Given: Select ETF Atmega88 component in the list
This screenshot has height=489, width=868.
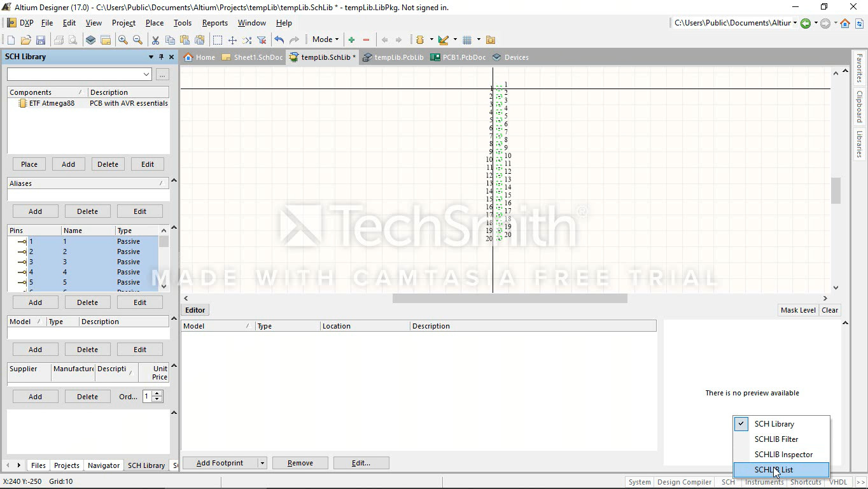Looking at the screenshot, I should click(x=52, y=103).
